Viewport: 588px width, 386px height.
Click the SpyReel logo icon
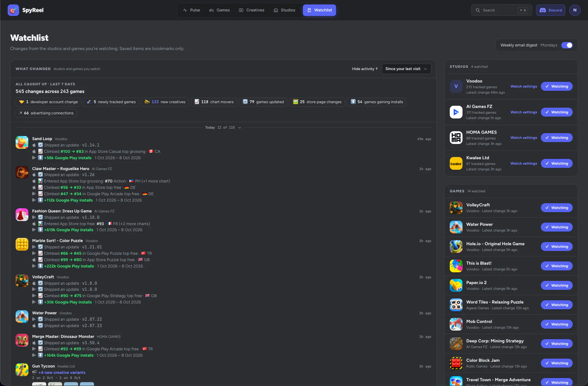[x=13, y=10]
